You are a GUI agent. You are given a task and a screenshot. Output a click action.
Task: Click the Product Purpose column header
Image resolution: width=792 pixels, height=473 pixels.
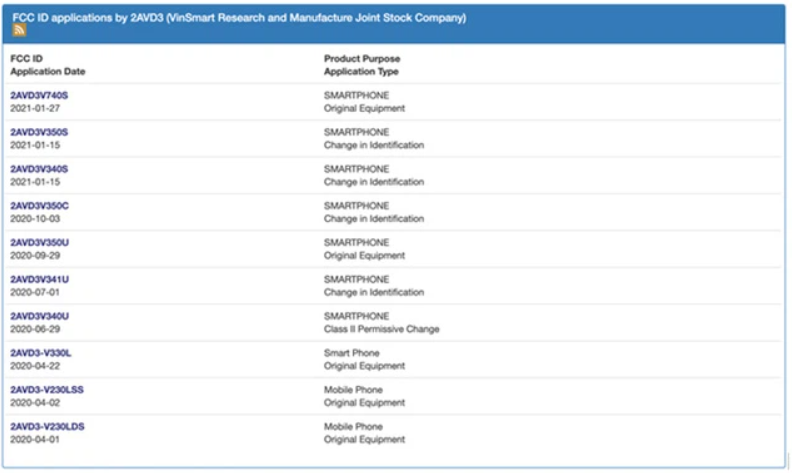point(362,59)
